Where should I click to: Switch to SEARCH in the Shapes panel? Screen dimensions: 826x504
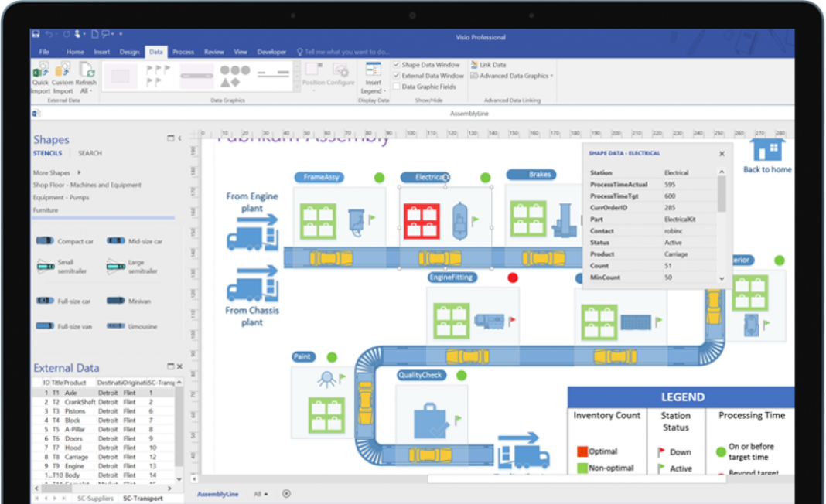tap(90, 153)
